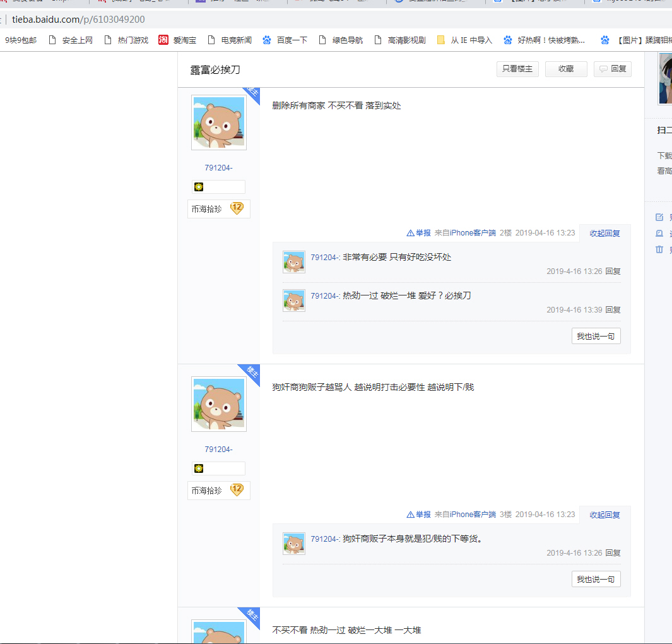
Task: Click the level 12 badge on first post
Action: click(x=237, y=208)
